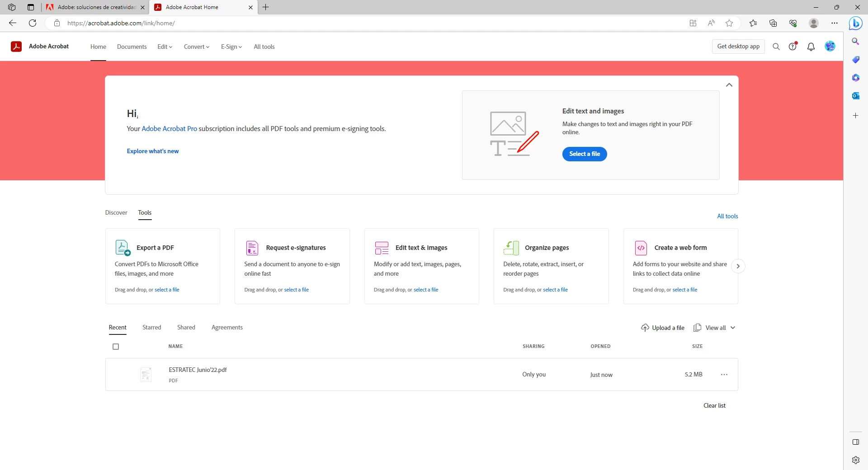Click the Organize pages tool icon
This screenshot has width=868, height=470.
coord(511,248)
